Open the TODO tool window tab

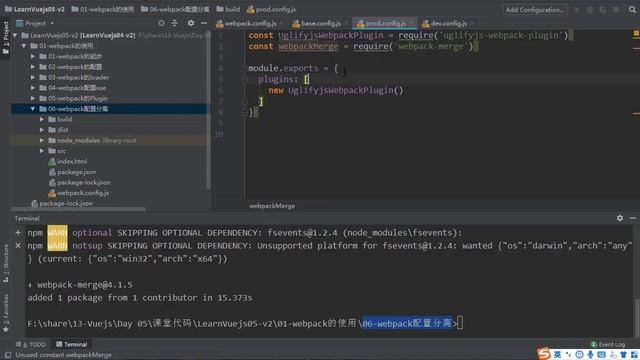tap(31, 344)
